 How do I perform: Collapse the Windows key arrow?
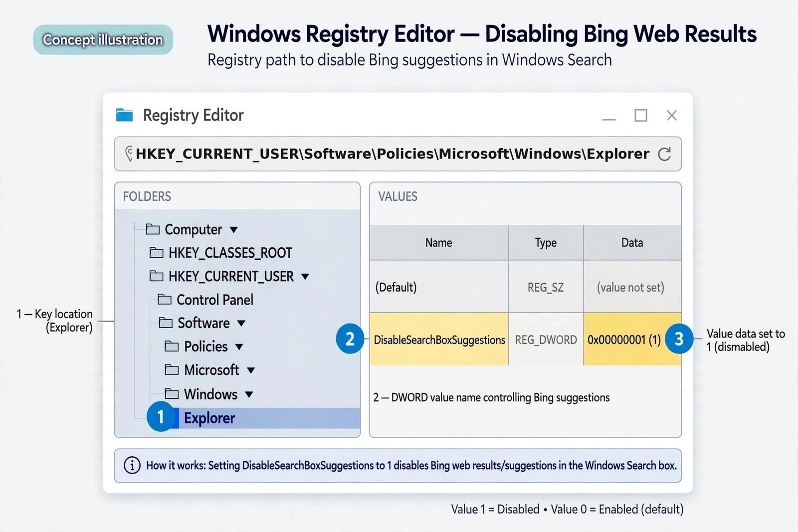tap(249, 394)
